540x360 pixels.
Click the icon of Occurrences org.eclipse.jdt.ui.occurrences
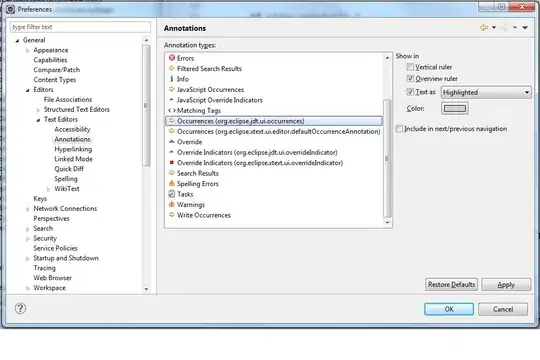pos(172,121)
